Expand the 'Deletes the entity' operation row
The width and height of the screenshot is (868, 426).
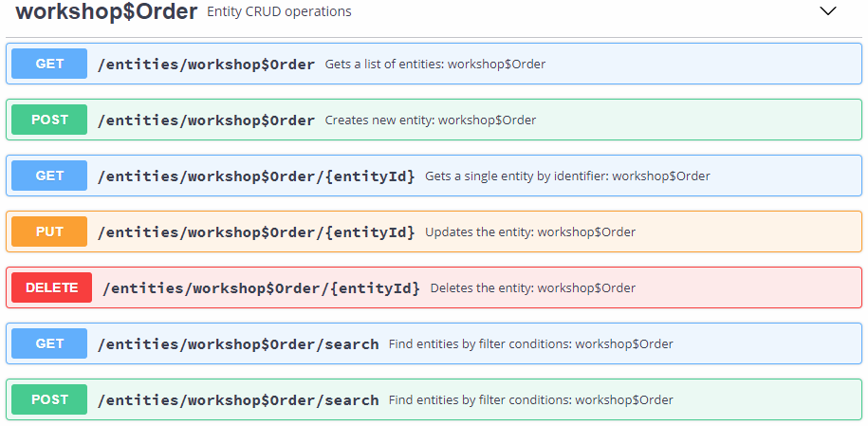[x=532, y=288]
